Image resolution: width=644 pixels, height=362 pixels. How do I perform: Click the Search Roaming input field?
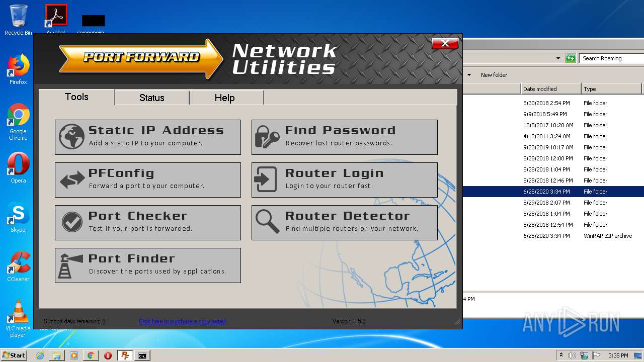[611, 58]
